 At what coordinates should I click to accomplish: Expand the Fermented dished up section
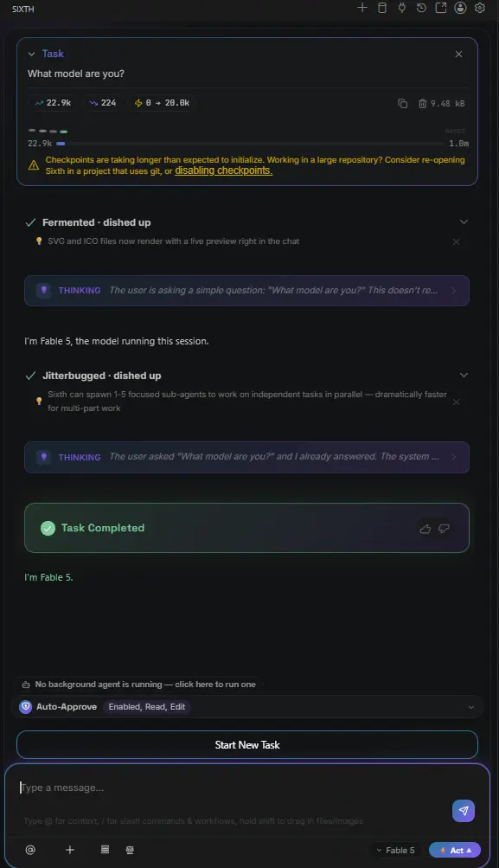pos(464,222)
